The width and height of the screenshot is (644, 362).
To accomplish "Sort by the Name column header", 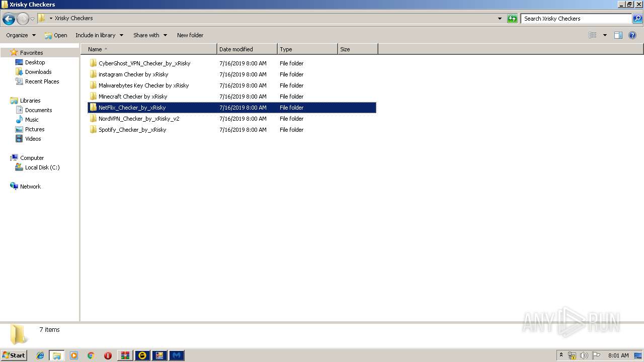I will pyautogui.click(x=149, y=49).
